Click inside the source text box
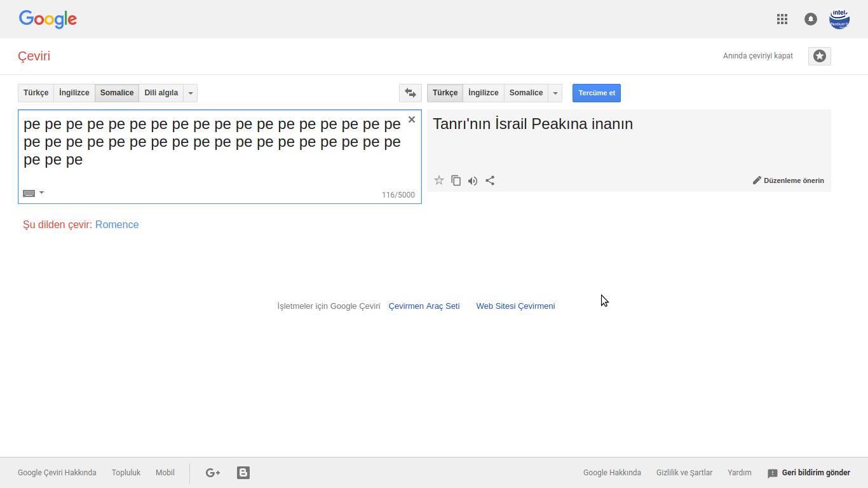The height and width of the screenshot is (488, 868). tap(216, 172)
